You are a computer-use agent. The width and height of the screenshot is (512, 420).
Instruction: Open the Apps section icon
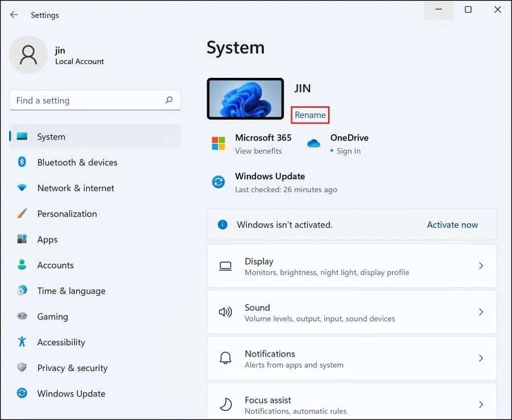[x=22, y=239]
